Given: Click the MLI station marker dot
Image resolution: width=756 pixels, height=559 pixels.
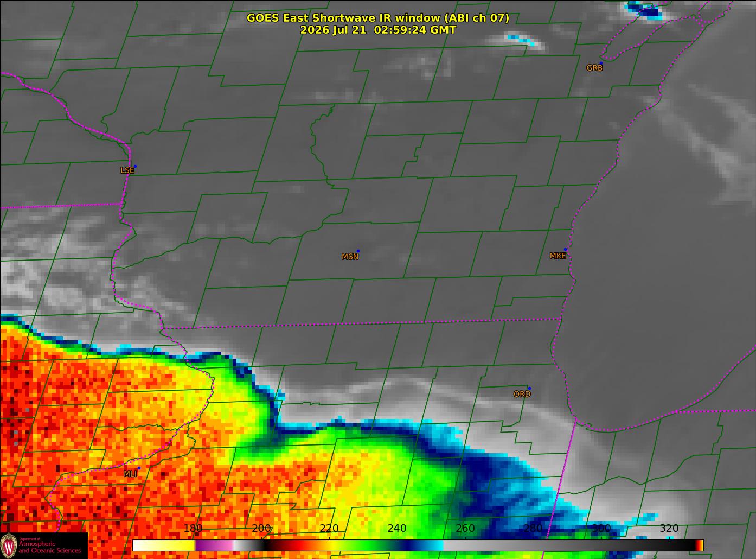Looking at the screenshot, I should [139, 468].
